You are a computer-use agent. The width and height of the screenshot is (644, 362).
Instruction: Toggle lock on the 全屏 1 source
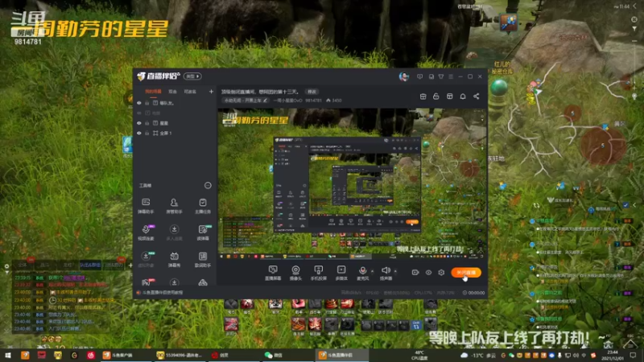pos(147,133)
